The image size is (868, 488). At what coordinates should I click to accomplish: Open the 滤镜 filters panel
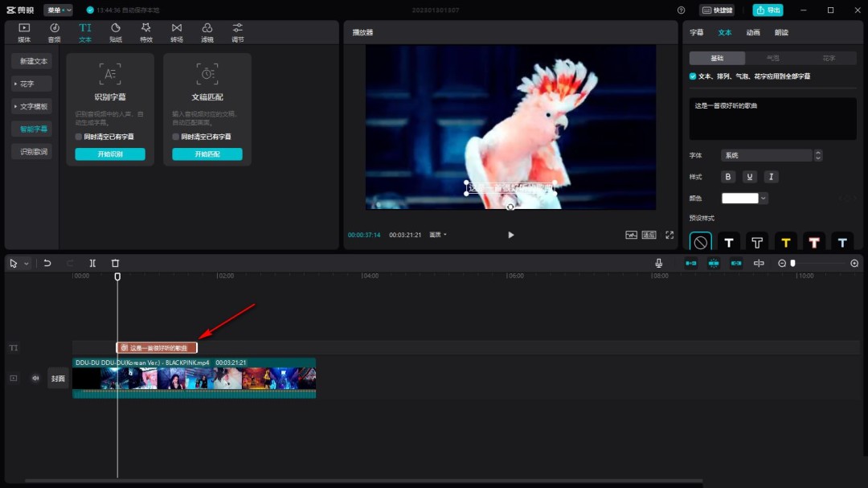[x=207, y=31]
